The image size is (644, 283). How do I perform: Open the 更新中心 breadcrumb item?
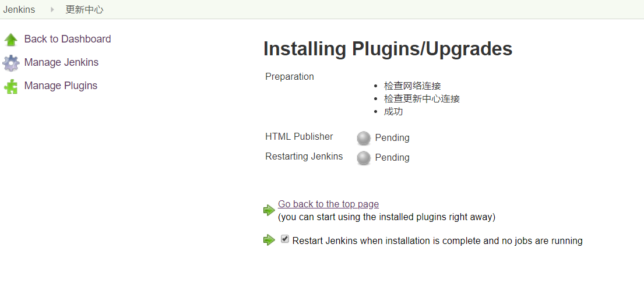[x=85, y=9]
